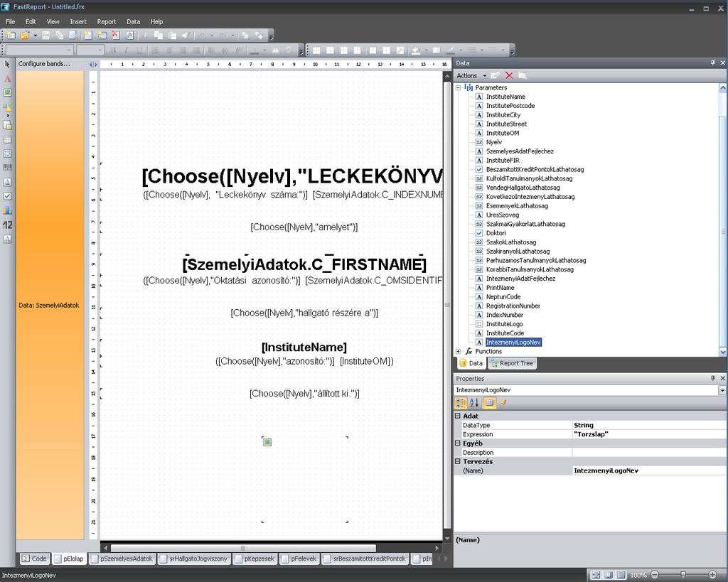728x582 pixels.
Task: Click the zoom out minus button
Action: coord(654,575)
